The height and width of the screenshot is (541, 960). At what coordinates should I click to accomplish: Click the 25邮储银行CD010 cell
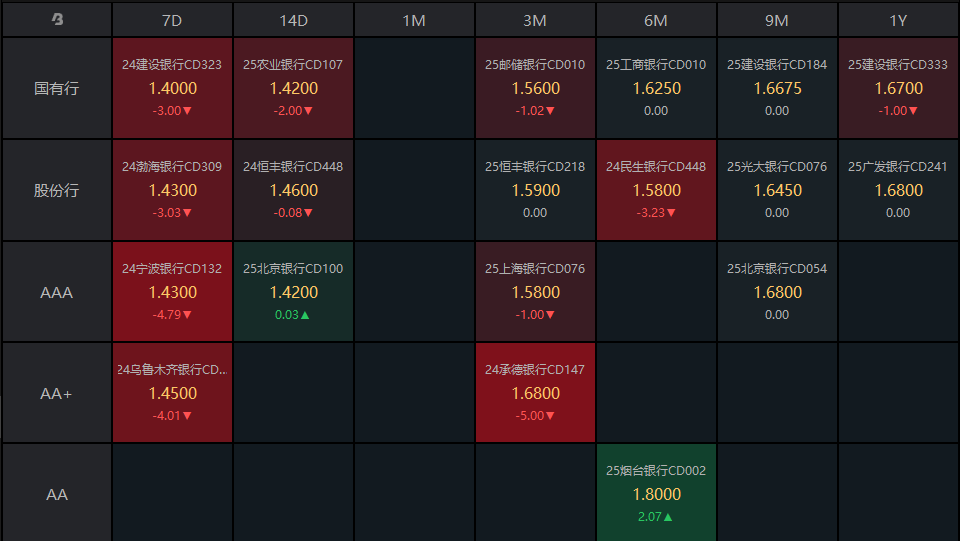pyautogui.click(x=535, y=88)
